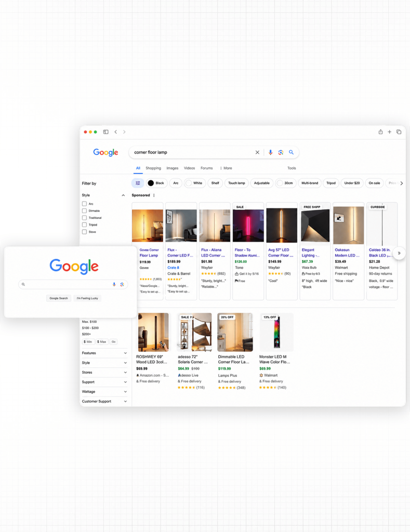Select the All results tab
The image size is (410, 532).
[x=138, y=168]
